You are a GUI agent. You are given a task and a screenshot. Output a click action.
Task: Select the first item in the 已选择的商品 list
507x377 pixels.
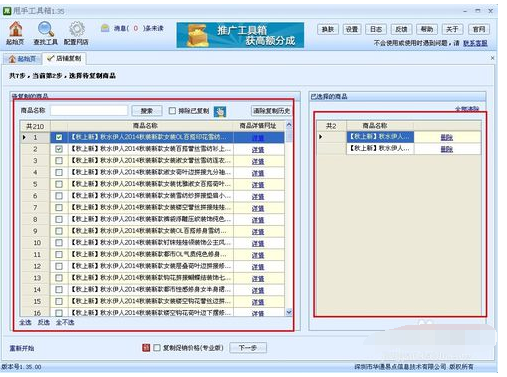pyautogui.click(x=380, y=137)
